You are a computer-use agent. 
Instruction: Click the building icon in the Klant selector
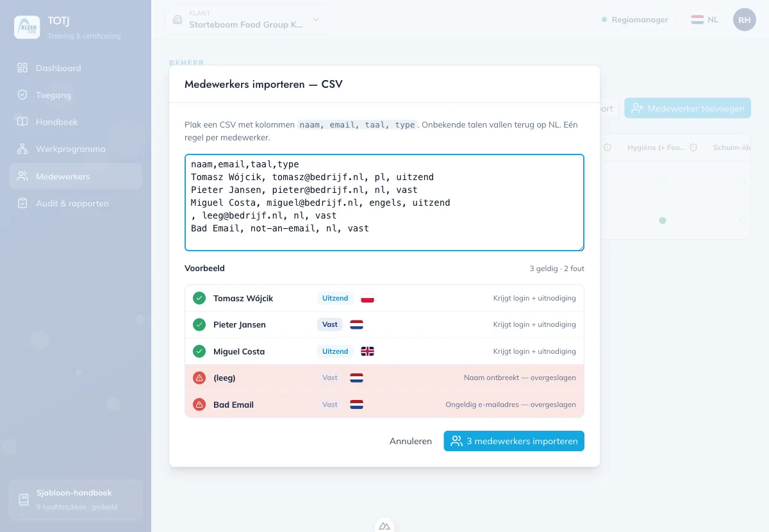point(178,20)
